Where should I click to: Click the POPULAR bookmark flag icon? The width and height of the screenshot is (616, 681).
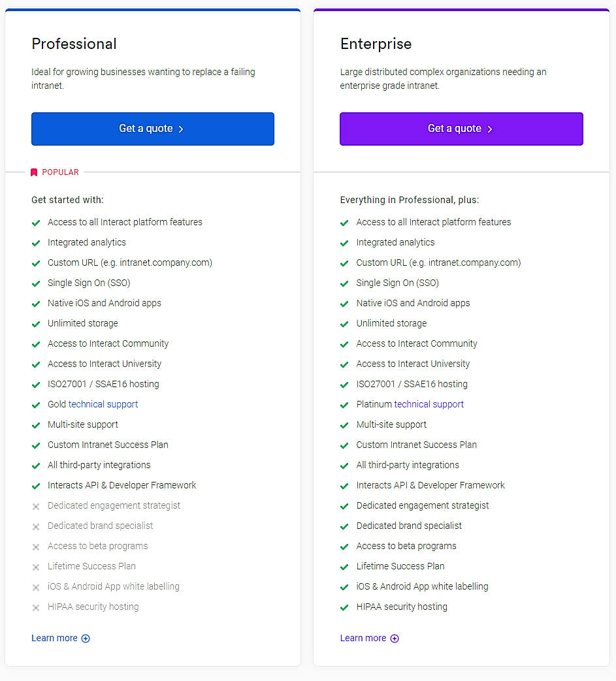[x=34, y=172]
